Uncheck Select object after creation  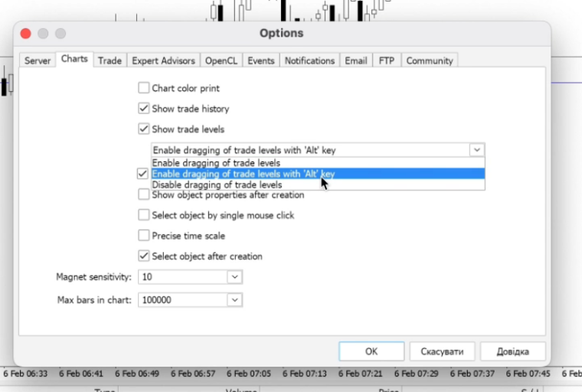144,256
